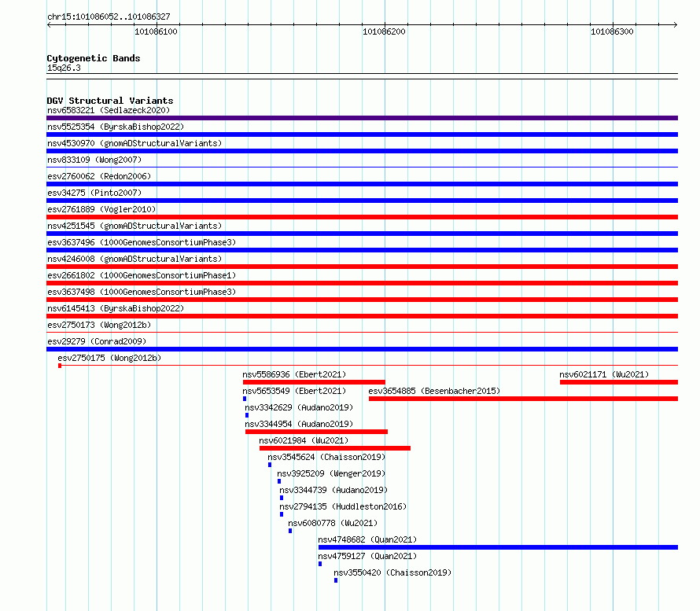
Task: Open nsv6145413 (ByrskaBishop2022) label
Action: [116, 308]
